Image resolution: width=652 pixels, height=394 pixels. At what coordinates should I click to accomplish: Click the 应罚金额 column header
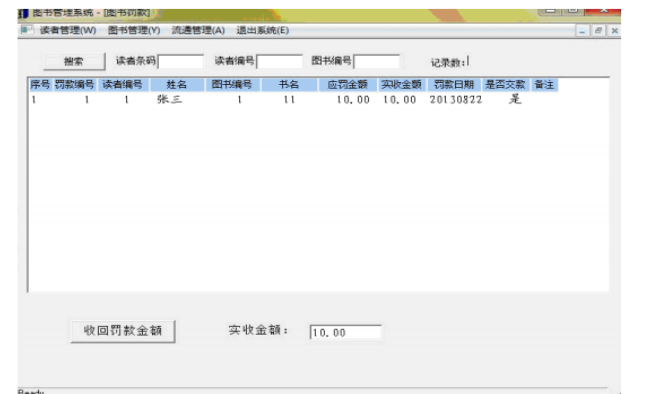tap(347, 85)
